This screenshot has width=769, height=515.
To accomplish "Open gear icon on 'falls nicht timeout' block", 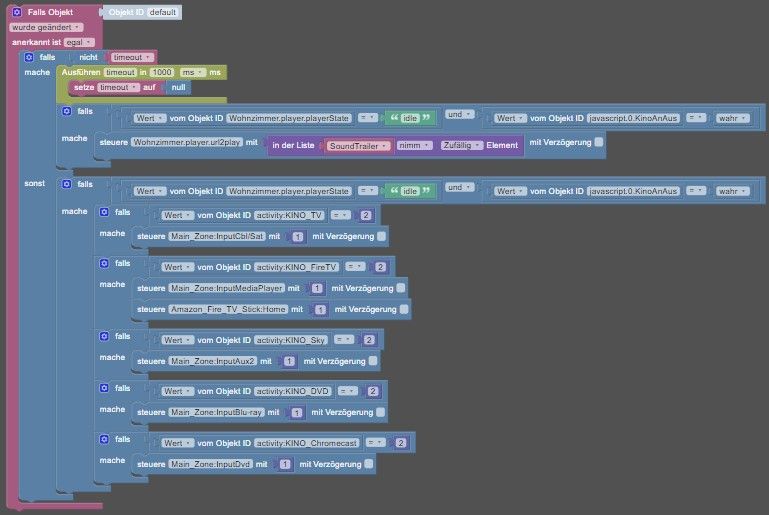I will [x=29, y=57].
